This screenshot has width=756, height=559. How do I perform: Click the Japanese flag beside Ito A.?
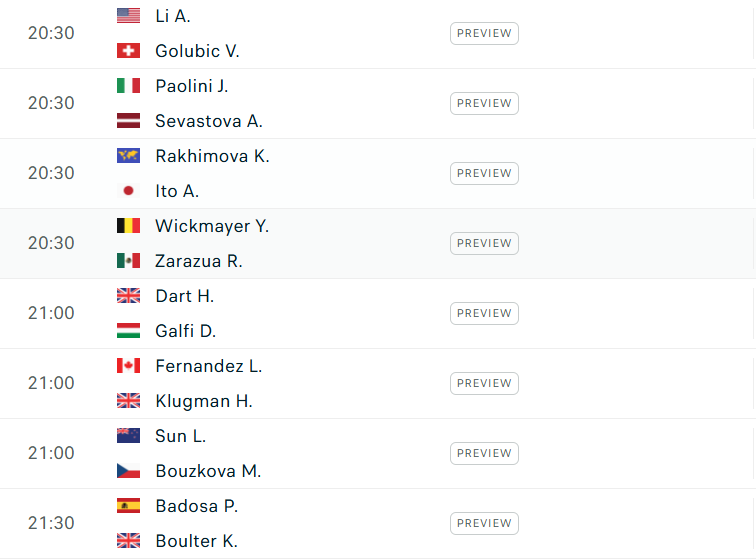pos(128,191)
